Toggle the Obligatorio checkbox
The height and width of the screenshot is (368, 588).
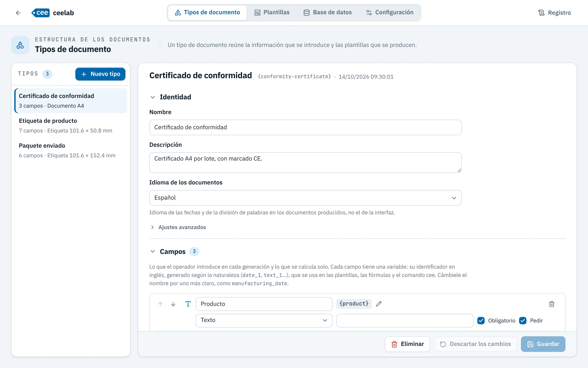(x=481, y=321)
